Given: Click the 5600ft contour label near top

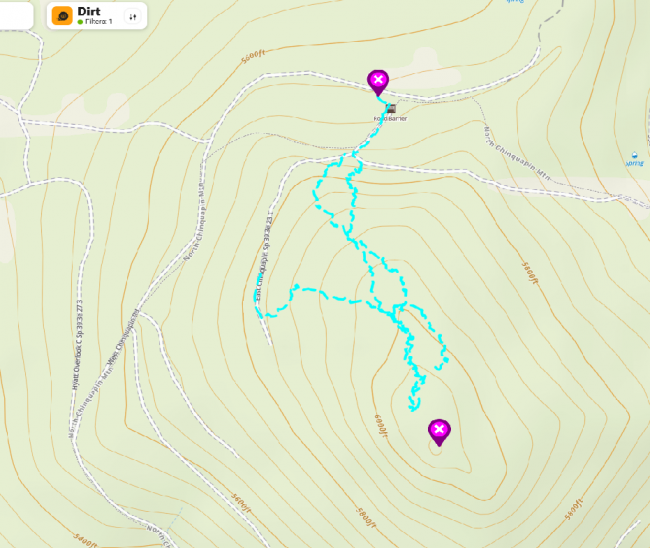Looking at the screenshot, I should click(x=253, y=56).
